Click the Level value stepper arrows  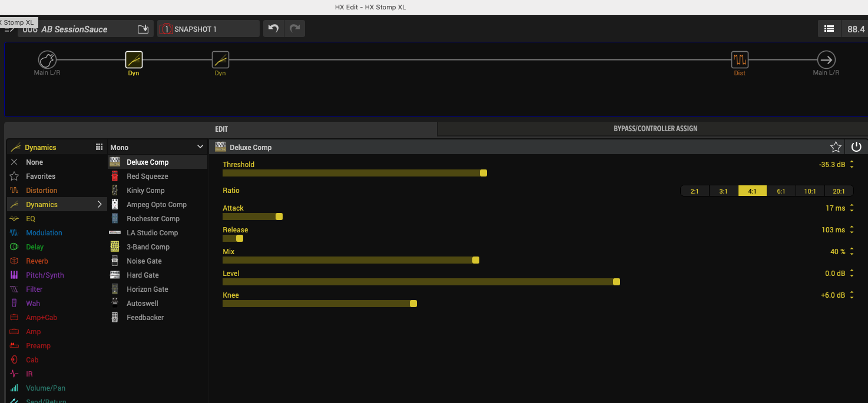click(x=852, y=274)
